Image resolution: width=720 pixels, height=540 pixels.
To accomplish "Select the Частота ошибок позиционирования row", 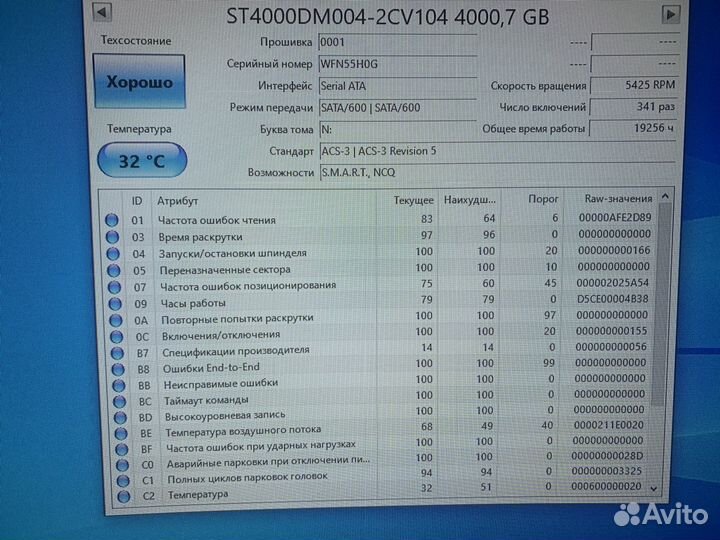I will click(380, 285).
